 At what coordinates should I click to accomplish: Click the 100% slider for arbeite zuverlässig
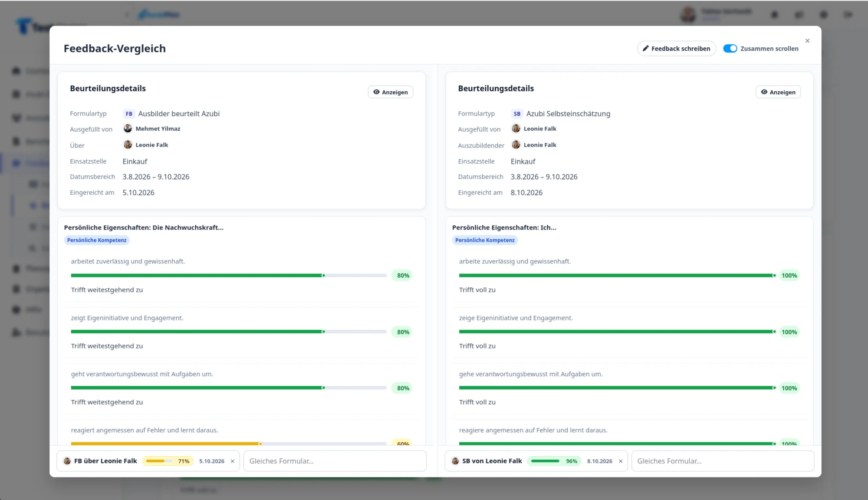617,276
